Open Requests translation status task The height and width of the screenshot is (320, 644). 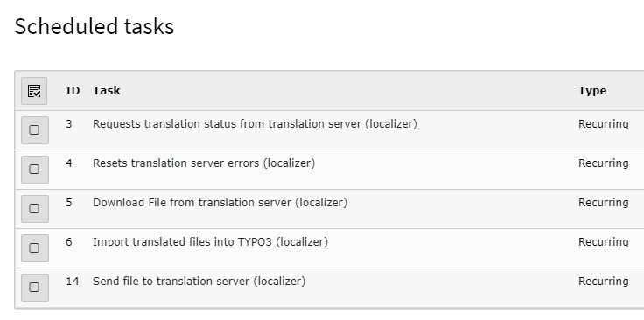(x=255, y=124)
